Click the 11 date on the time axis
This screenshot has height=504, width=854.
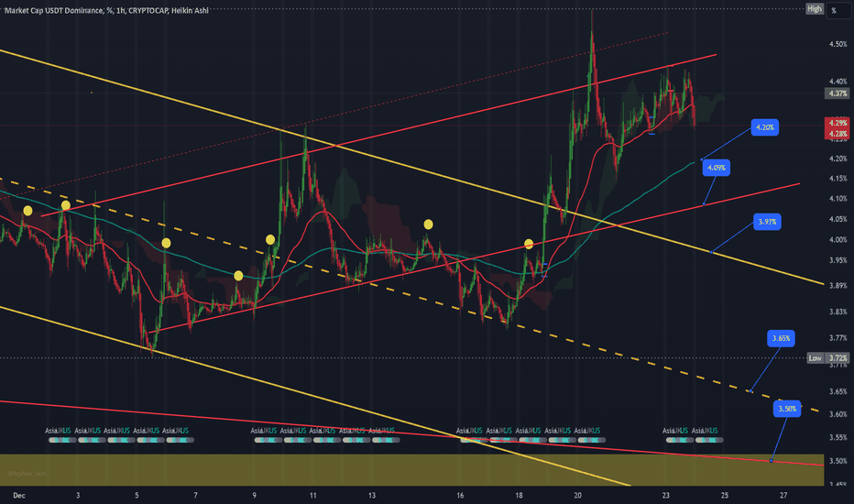pos(313,495)
